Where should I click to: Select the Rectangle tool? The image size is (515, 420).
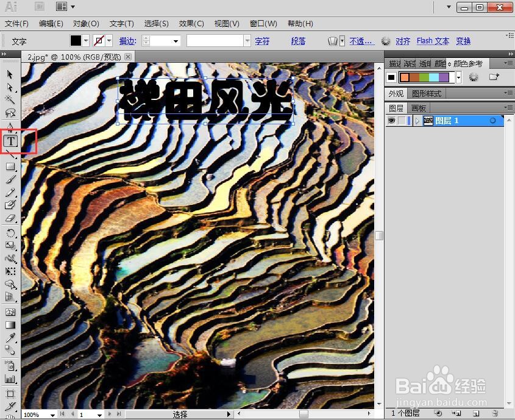coord(10,166)
